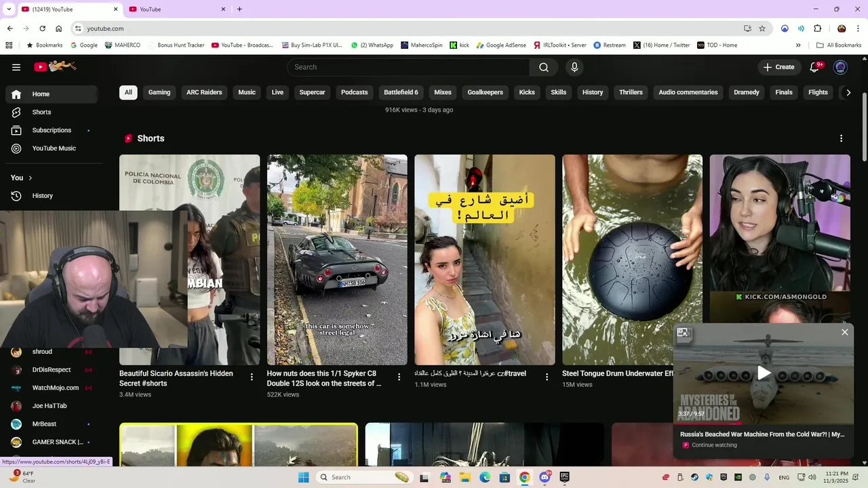Open options for the Arabic travel short
868x488 pixels.
[547, 377]
